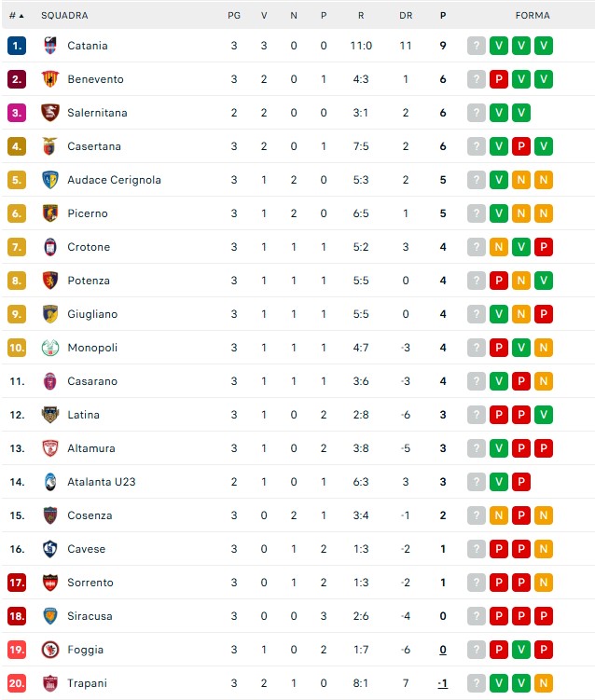Viewport: 595px width, 700px height.
Task: Open the Picerno team page link
Action: [x=88, y=213]
